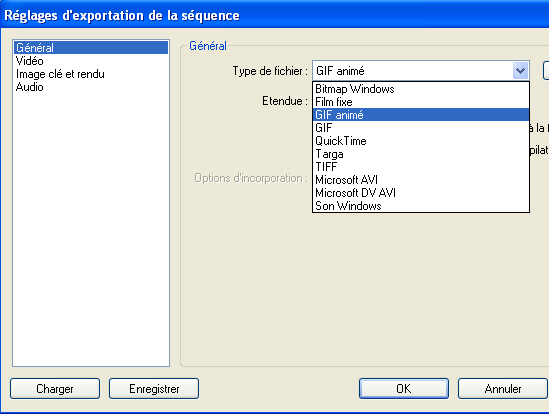549x414 pixels.
Task: Choose QuickTime as file type
Action: pos(421,141)
